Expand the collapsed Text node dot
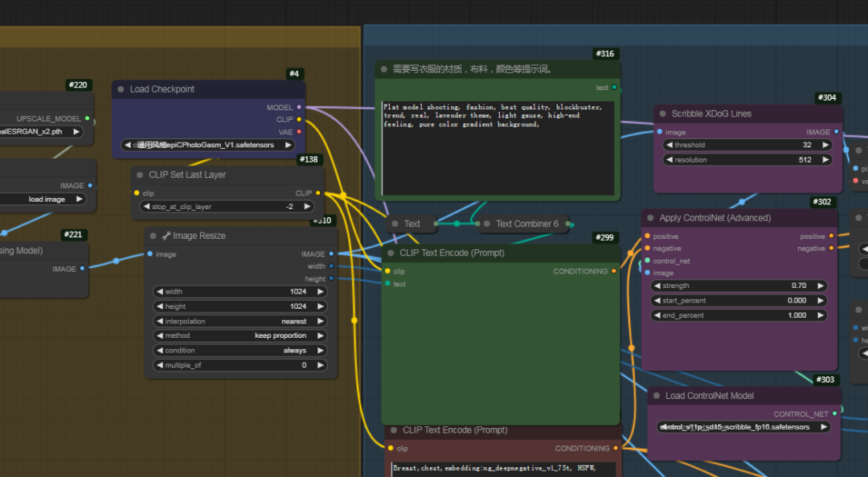Viewport: 868px width, 477px height. click(x=395, y=224)
